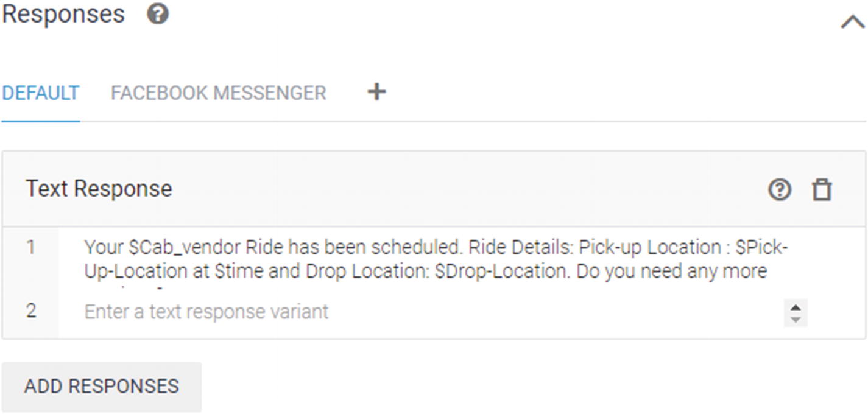868x414 pixels.
Task: Add a new platform tab with plus icon
Action: coord(376,92)
